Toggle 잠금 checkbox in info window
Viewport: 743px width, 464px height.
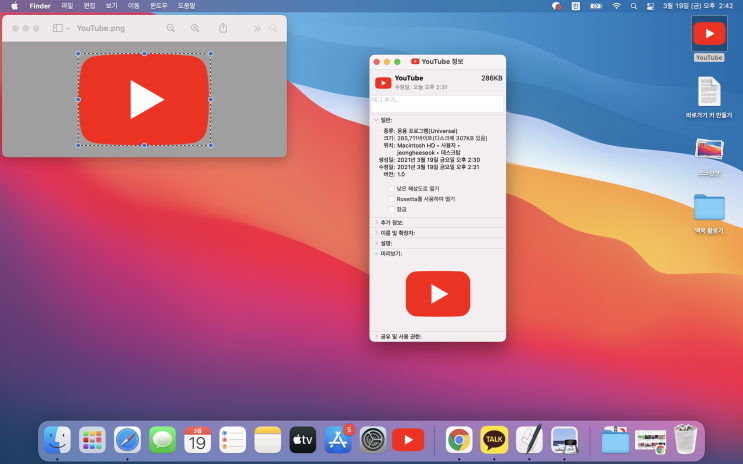pos(391,209)
